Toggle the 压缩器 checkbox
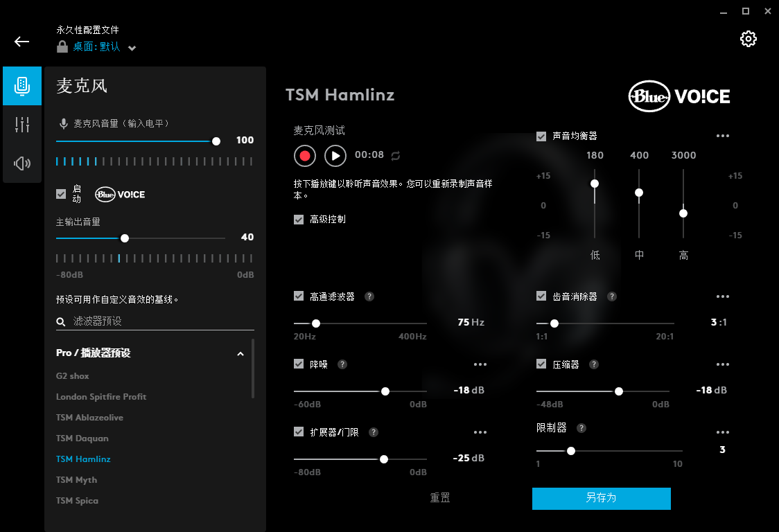779x532 pixels. (x=541, y=364)
